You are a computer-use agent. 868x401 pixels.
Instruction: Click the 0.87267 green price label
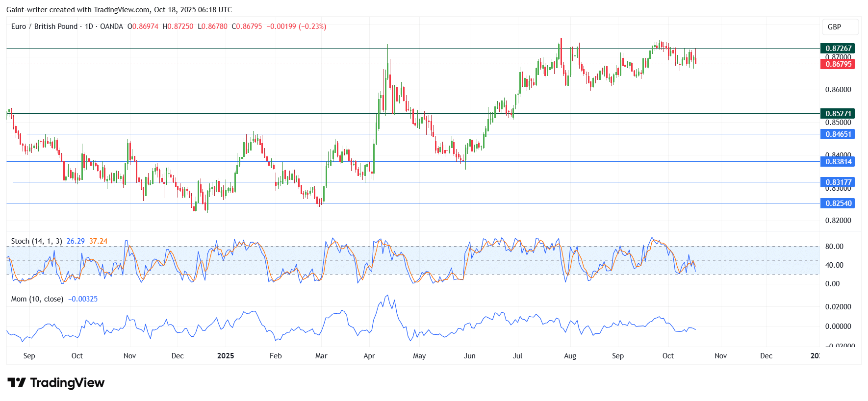[838, 48]
